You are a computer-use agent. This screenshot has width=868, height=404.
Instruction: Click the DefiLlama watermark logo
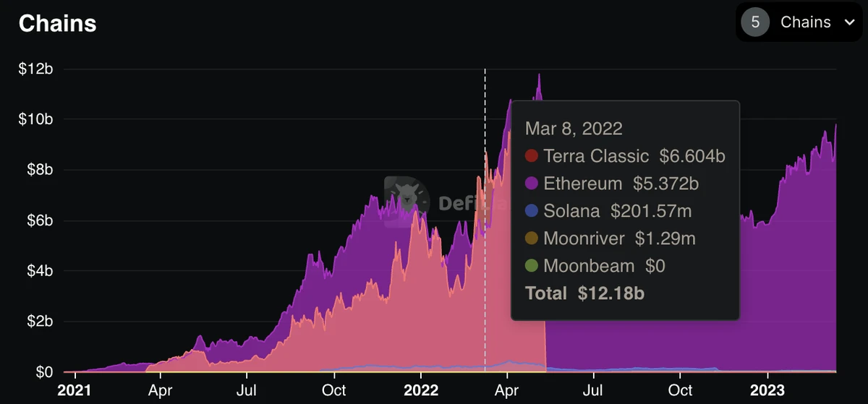point(407,199)
